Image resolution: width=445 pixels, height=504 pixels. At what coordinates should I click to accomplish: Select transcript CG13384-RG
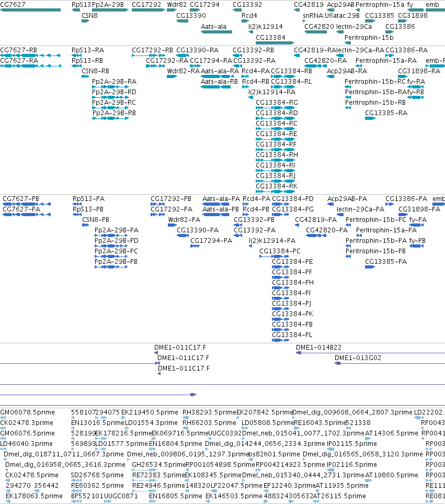click(277, 103)
